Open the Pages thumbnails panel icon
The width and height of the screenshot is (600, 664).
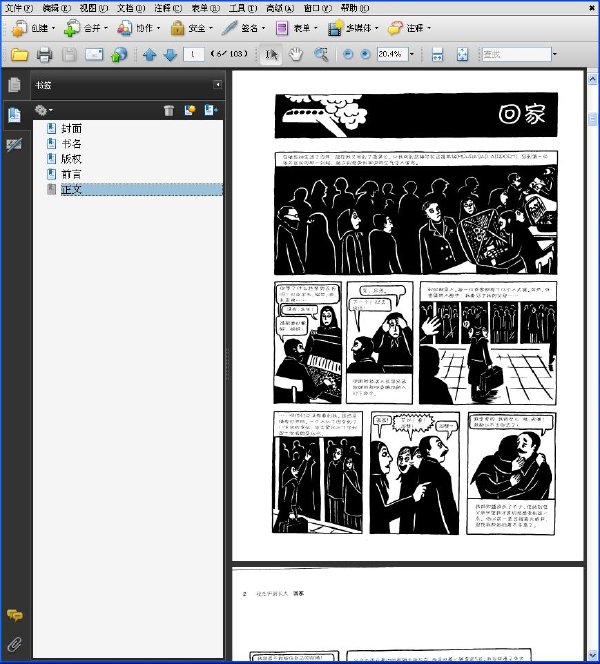click(14, 85)
